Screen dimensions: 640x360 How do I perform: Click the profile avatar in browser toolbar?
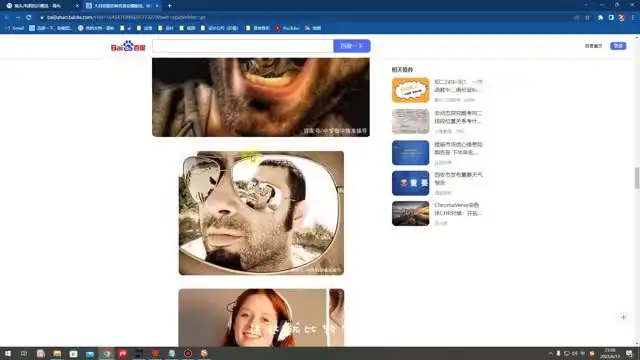pos(622,18)
